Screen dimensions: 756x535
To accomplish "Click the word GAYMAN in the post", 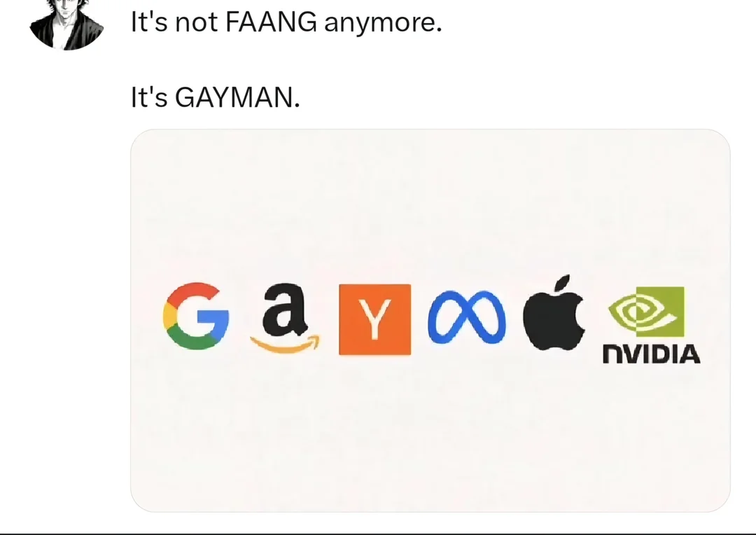I will tap(234, 97).
